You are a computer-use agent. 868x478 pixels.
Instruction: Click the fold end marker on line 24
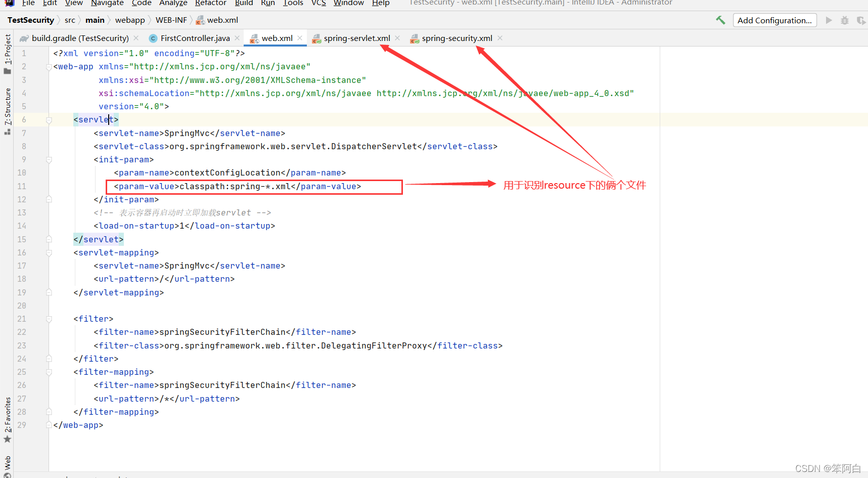click(x=49, y=359)
